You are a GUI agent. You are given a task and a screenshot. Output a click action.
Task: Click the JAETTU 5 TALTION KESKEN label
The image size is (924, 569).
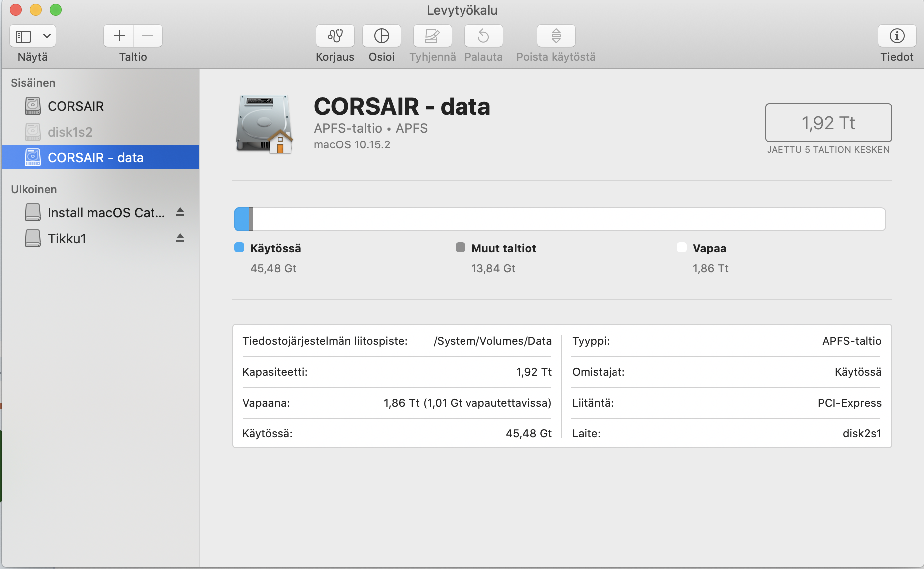828,150
